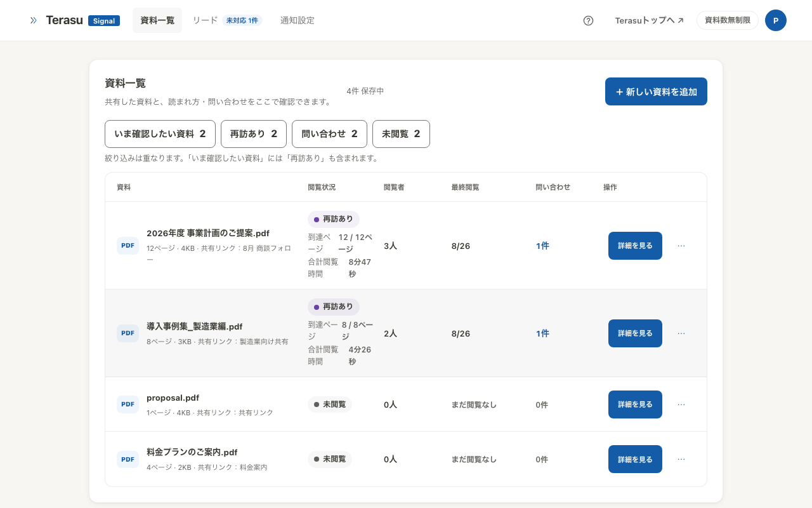Open 通知設定 tab
Viewport: 812px width, 508px height.
(298, 20)
